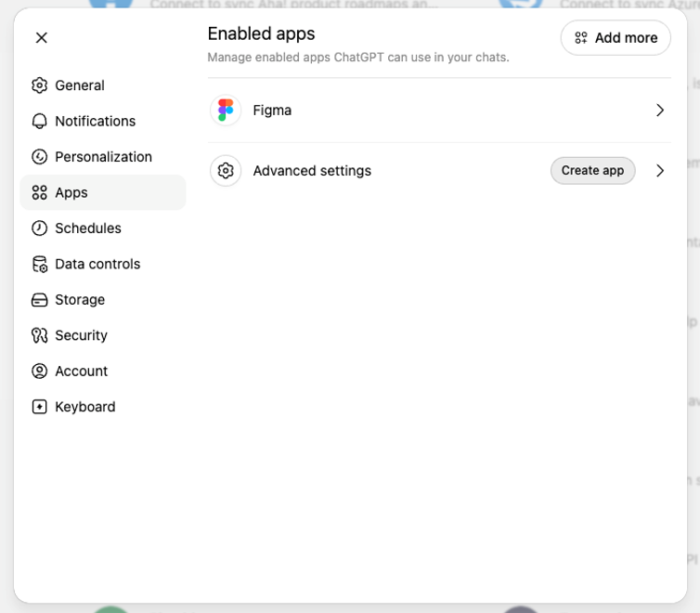
Task: Click the Storage drive icon
Action: click(x=39, y=300)
